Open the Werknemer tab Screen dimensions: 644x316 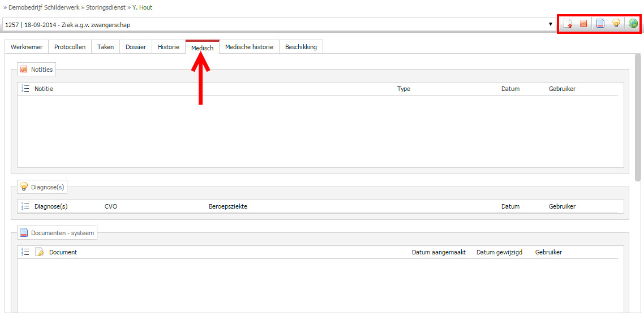coord(27,47)
